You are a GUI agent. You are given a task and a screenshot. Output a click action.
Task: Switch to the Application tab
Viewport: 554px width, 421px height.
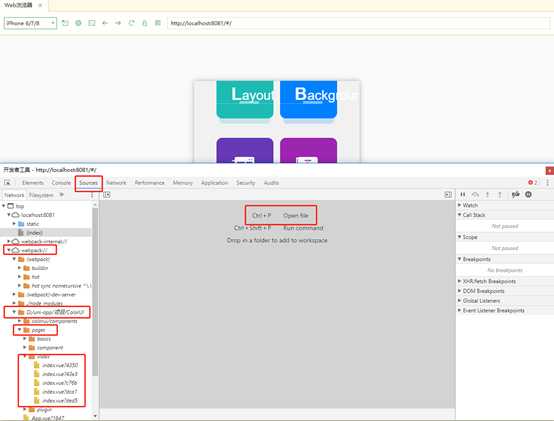pyautogui.click(x=214, y=183)
